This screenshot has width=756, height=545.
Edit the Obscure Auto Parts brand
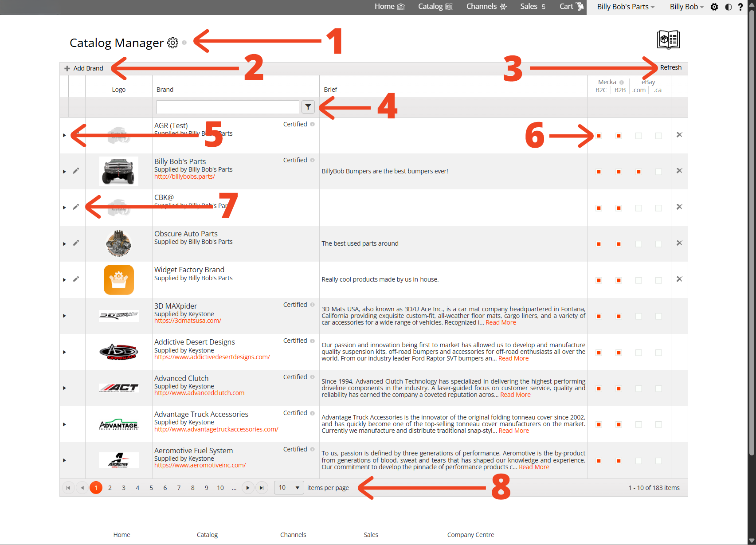pos(76,243)
